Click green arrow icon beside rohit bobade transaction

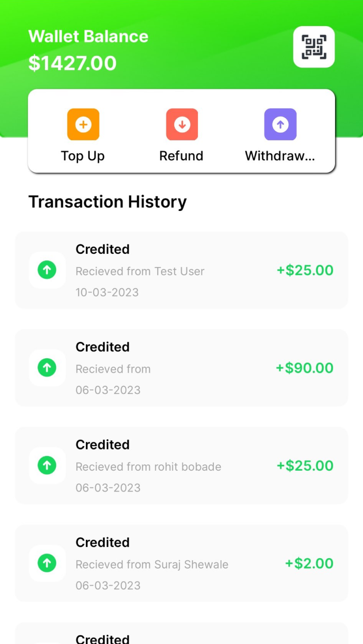click(x=47, y=465)
